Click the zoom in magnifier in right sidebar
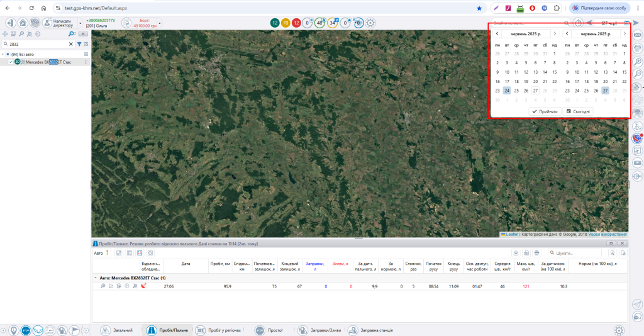The image size is (644, 336). (x=638, y=62)
